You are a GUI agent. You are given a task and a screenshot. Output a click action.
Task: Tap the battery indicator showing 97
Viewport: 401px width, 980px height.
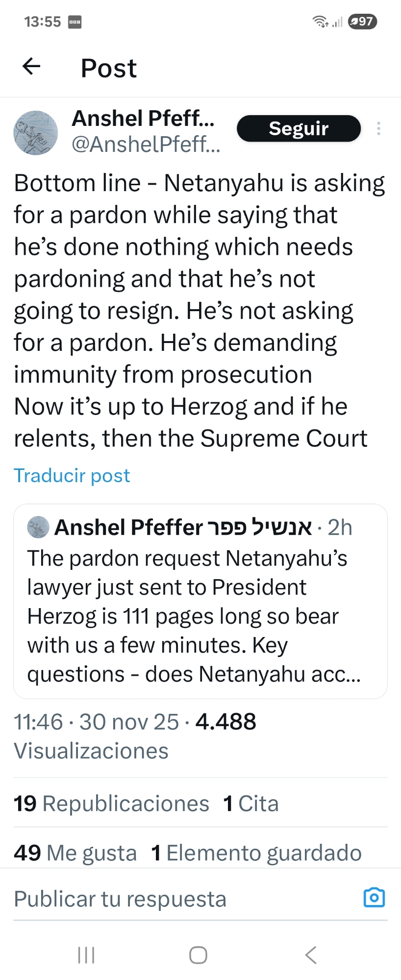point(362,22)
